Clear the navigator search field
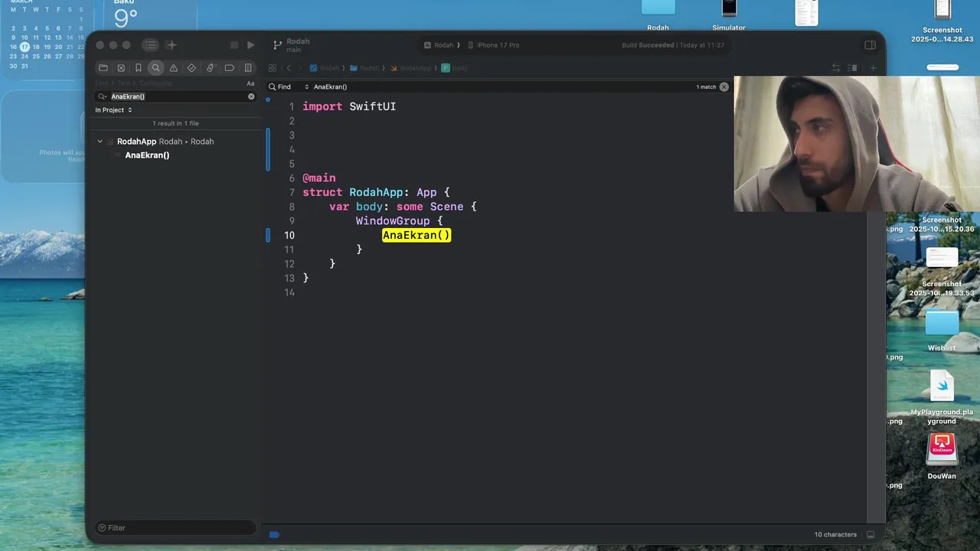The height and width of the screenshot is (551, 980). click(x=251, y=96)
